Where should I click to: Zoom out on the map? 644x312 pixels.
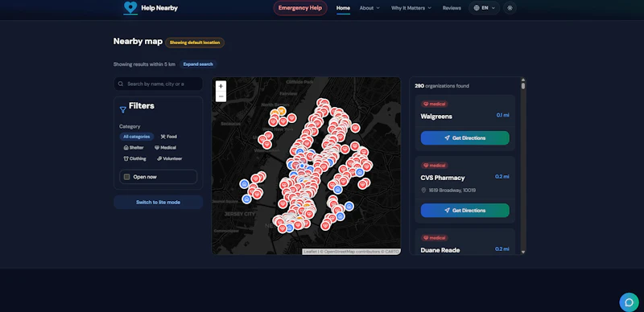221,96
